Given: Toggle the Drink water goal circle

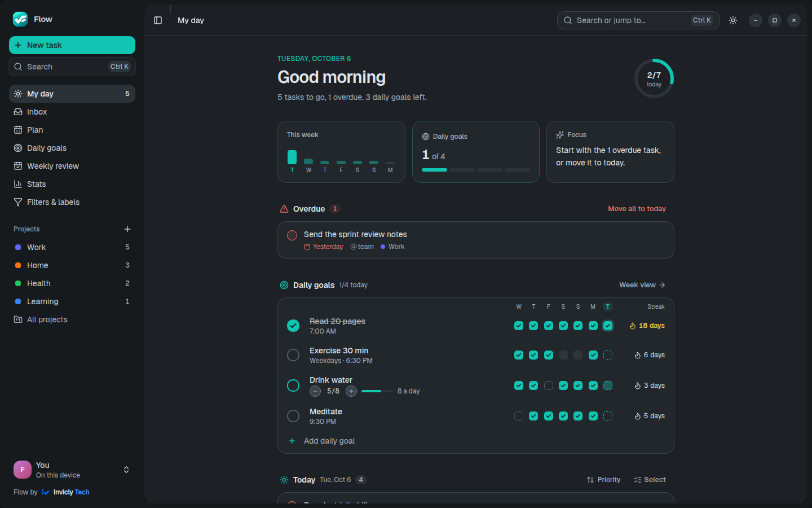Looking at the screenshot, I should [x=293, y=386].
